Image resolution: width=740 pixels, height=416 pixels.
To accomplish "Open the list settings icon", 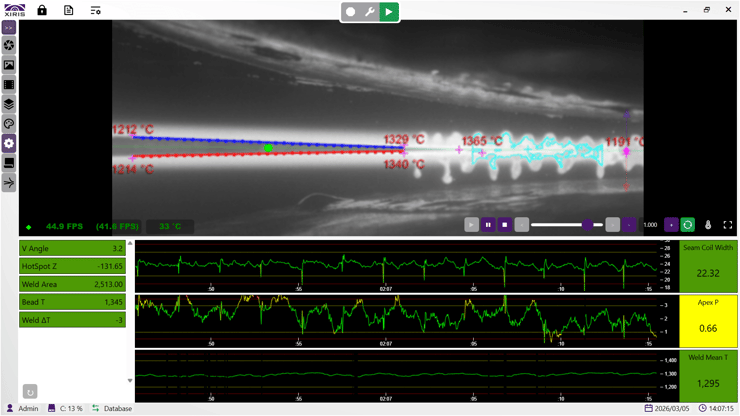I will tap(95, 10).
